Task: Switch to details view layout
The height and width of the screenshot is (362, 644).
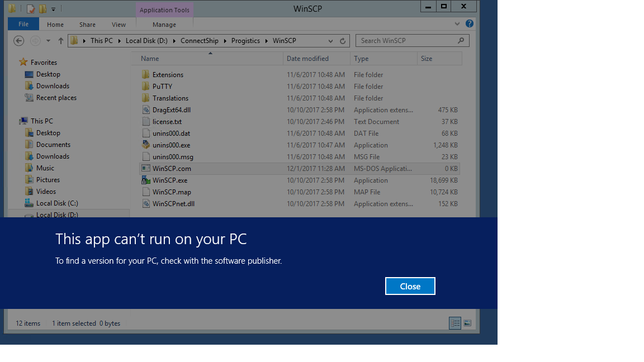Action: point(455,323)
